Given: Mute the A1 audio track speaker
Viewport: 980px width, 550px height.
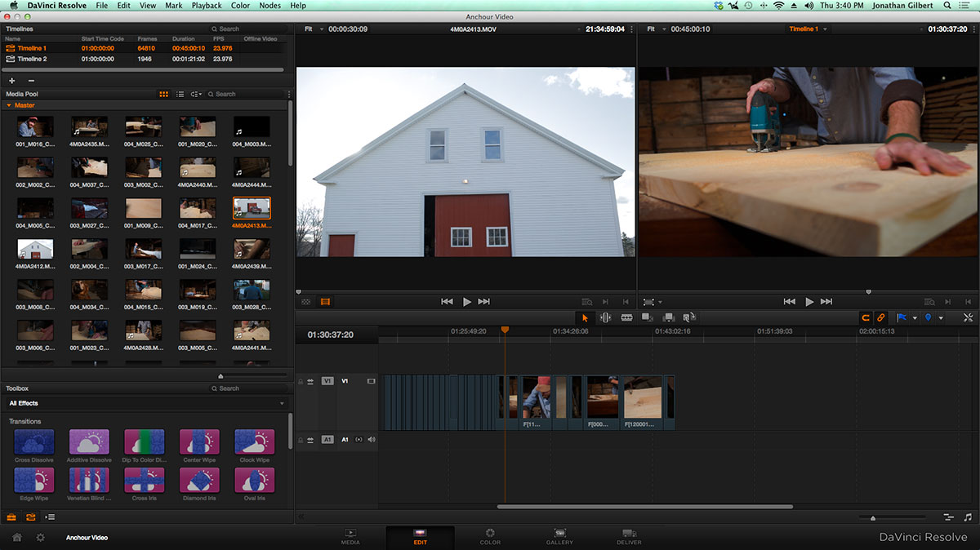Looking at the screenshot, I should [371, 440].
